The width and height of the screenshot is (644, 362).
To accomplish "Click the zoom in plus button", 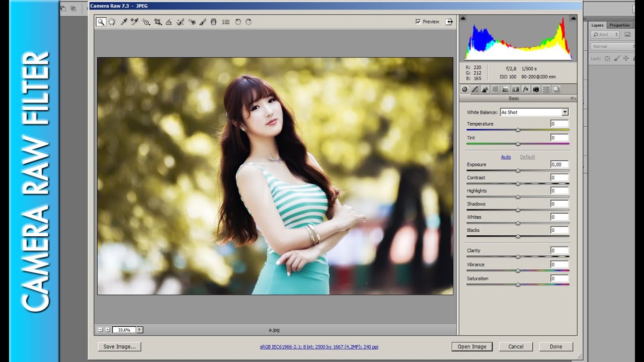I will click(x=107, y=330).
